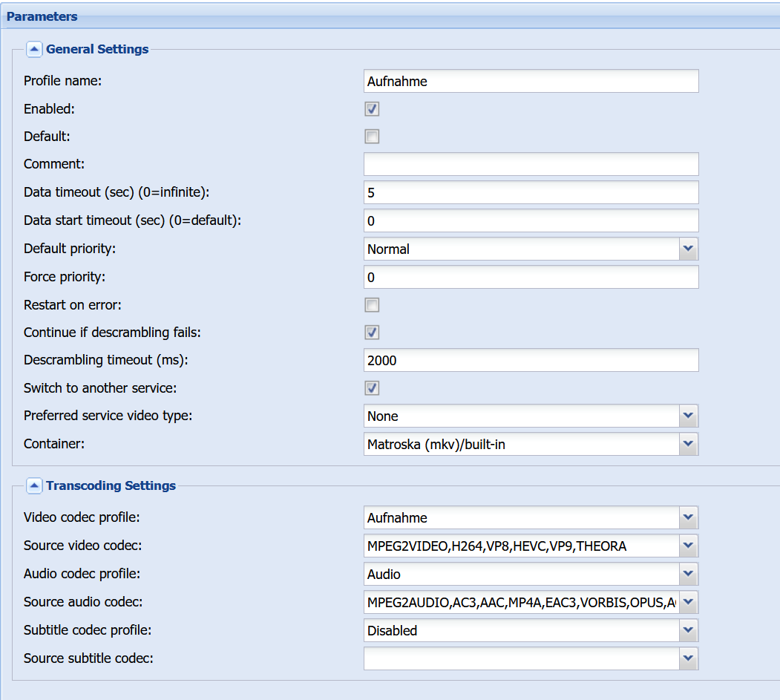Click the 'Default:' label
Image resolution: width=780 pixels, height=700 pixels.
click(47, 137)
